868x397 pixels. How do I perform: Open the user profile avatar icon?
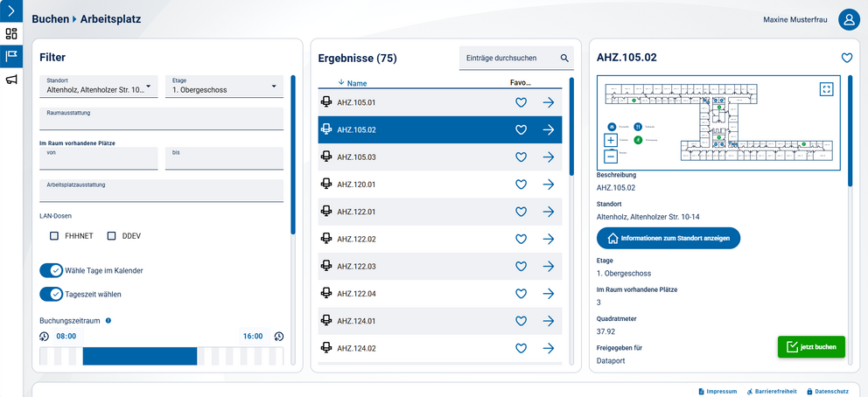pos(848,19)
